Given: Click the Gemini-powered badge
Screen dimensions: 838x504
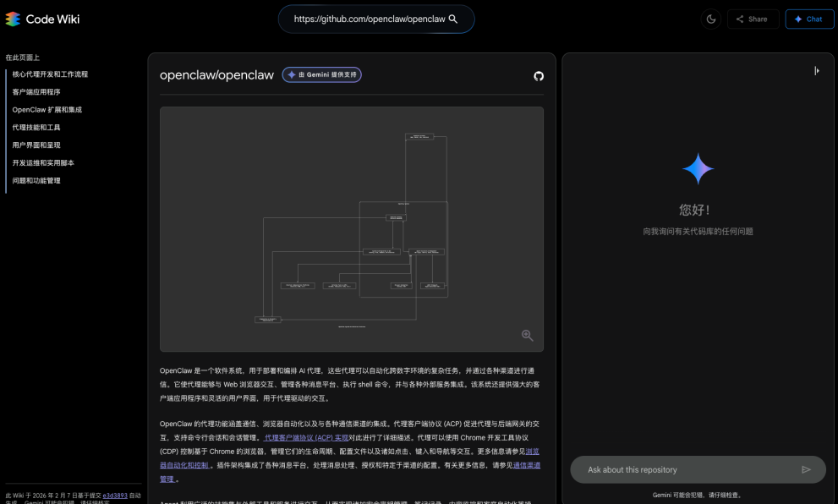Looking at the screenshot, I should [x=322, y=74].
